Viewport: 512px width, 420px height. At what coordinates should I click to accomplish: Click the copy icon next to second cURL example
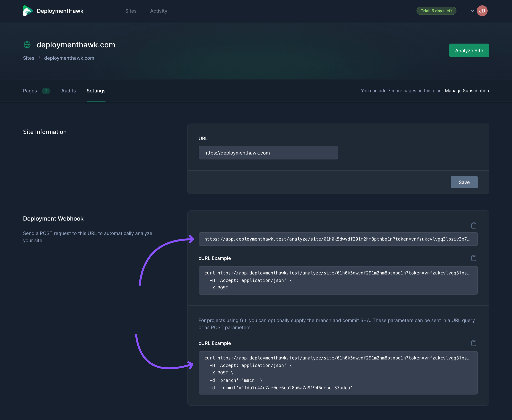474,343
